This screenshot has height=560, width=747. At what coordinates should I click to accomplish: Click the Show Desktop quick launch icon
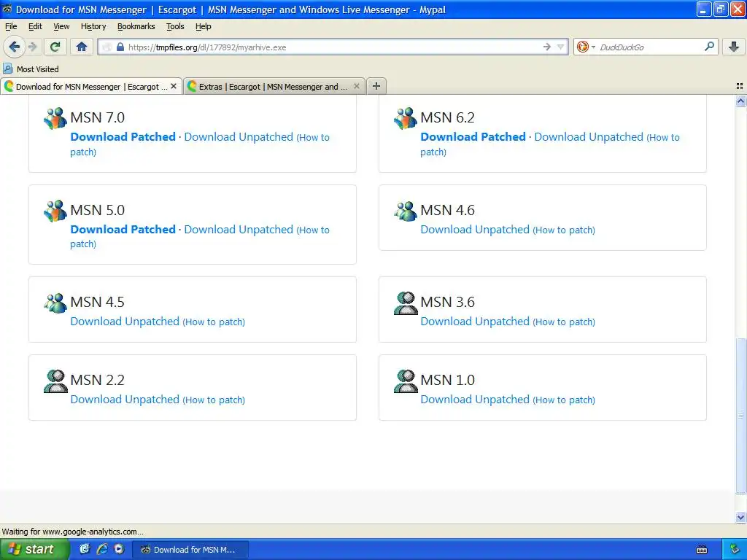(x=85, y=549)
